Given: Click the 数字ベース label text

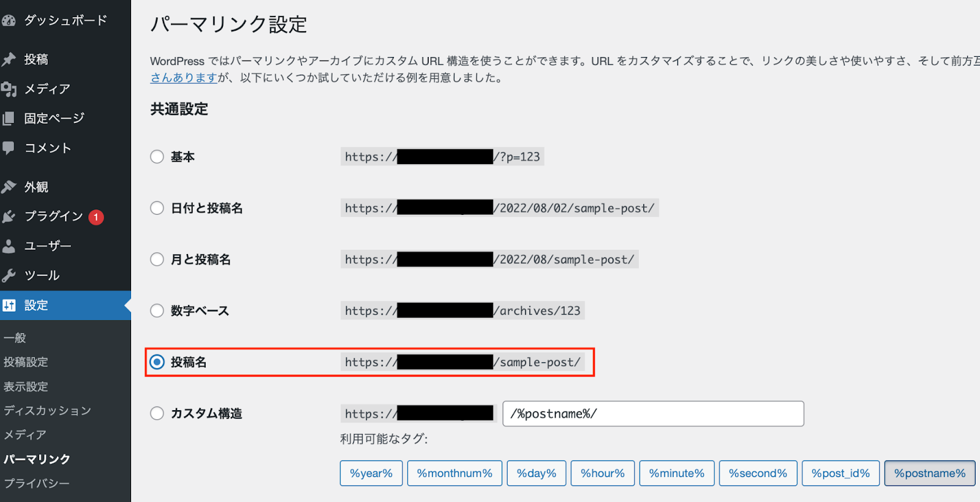Looking at the screenshot, I should pos(200,311).
